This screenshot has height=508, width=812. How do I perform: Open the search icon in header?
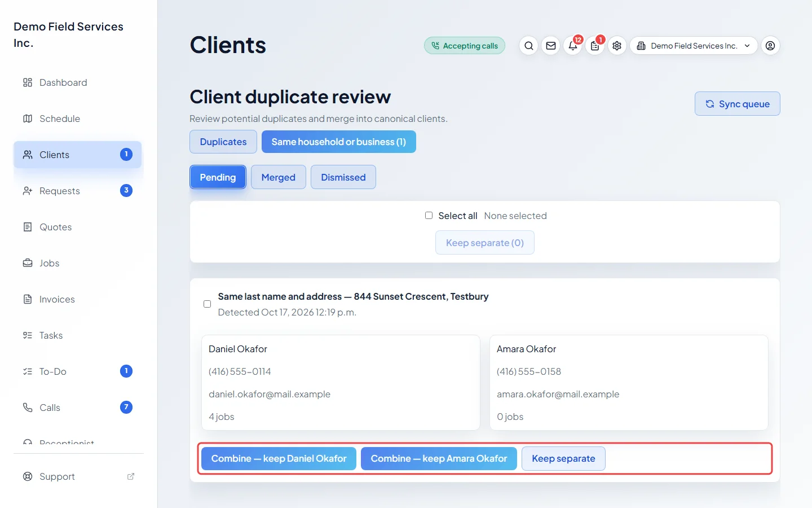click(x=528, y=46)
